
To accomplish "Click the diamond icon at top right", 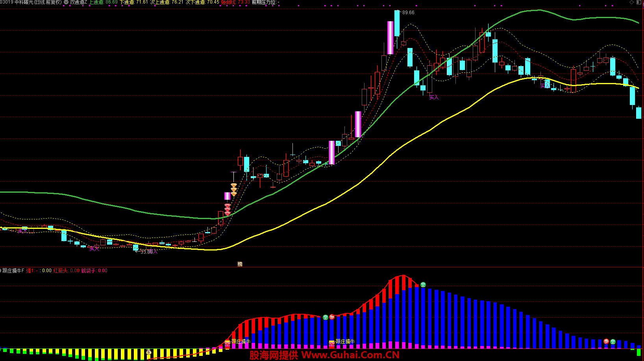I will pyautogui.click(x=632, y=2).
